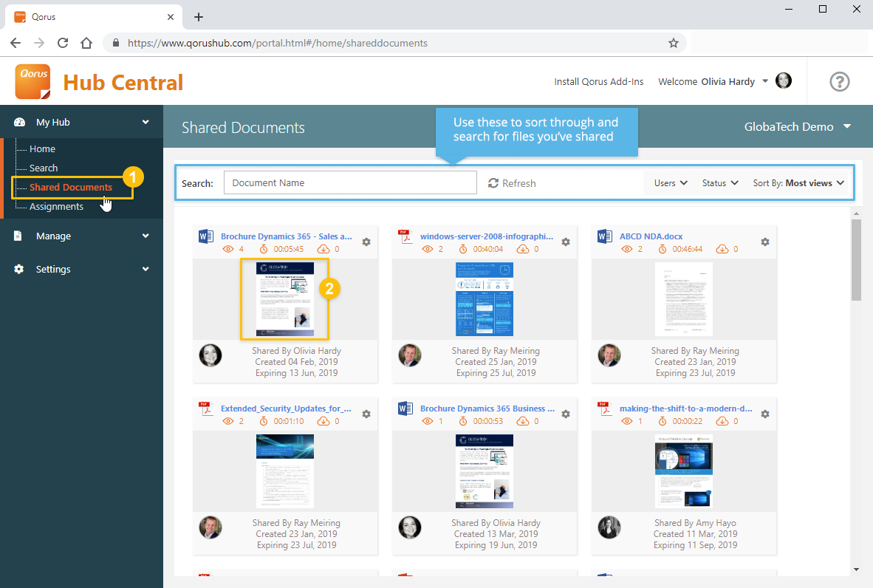
Task: Refresh the shared documents list
Action: click(x=512, y=183)
